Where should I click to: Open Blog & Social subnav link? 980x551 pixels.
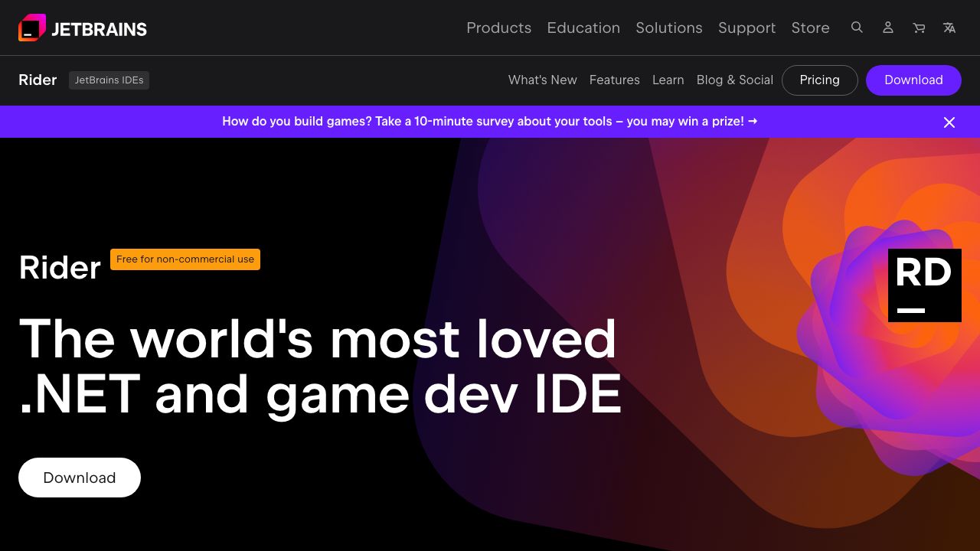[x=735, y=80]
